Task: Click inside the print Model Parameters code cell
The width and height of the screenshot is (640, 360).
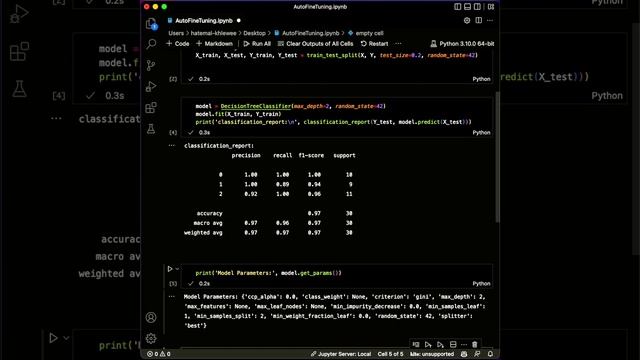Action: [337, 273]
